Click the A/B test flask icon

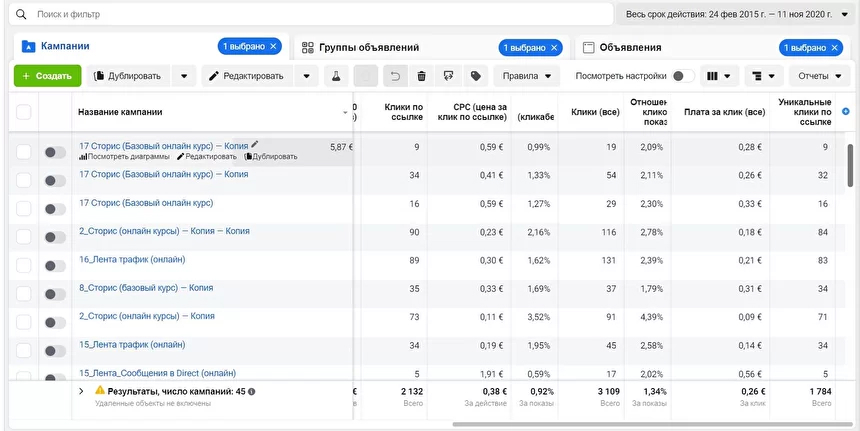coord(336,76)
